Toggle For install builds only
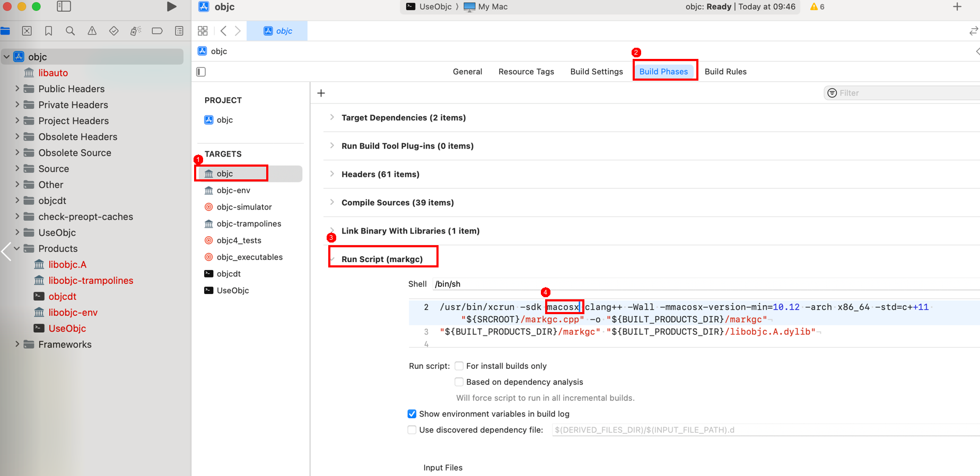 (x=459, y=366)
